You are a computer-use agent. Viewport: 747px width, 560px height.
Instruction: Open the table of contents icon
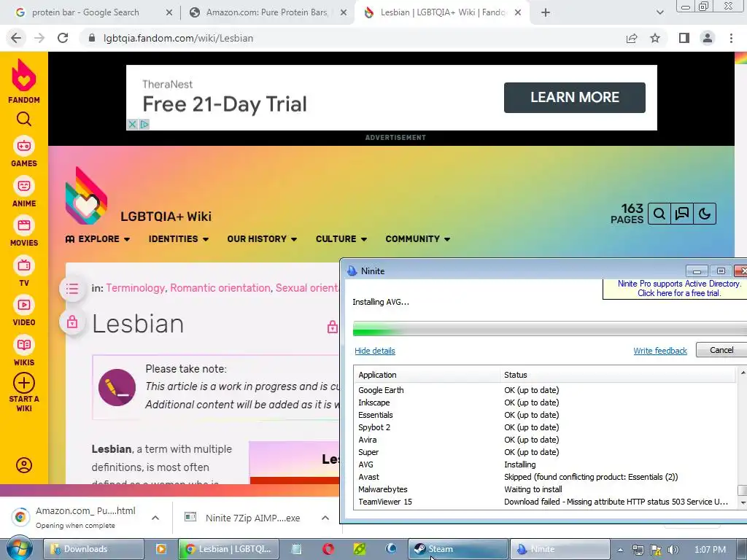click(x=72, y=289)
